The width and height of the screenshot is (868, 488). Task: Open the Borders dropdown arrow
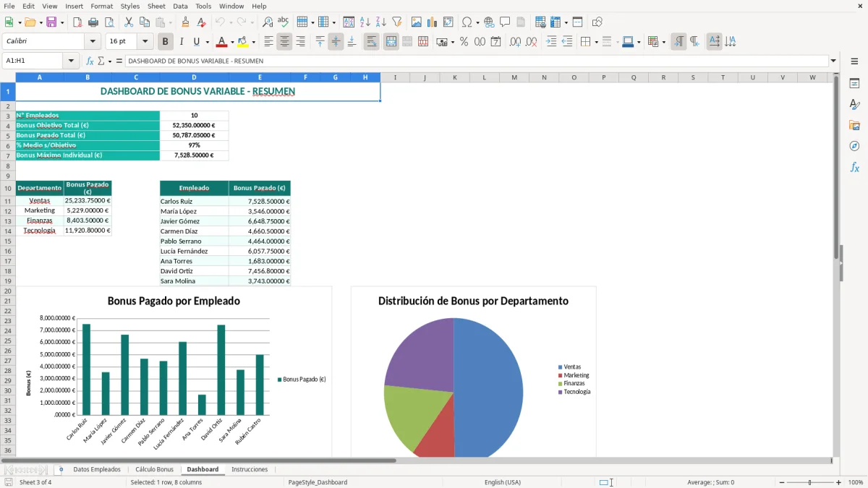coord(595,42)
